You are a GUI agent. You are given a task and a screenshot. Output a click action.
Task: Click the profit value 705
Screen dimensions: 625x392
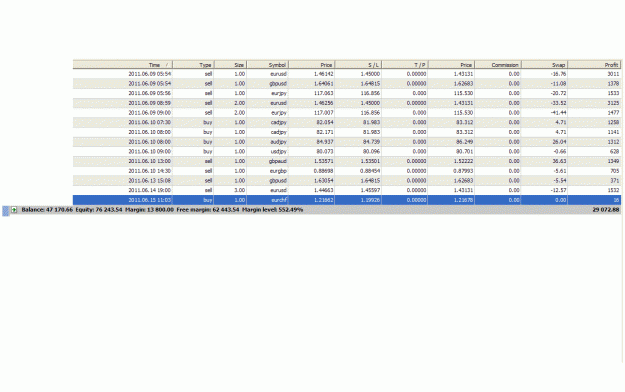click(614, 171)
